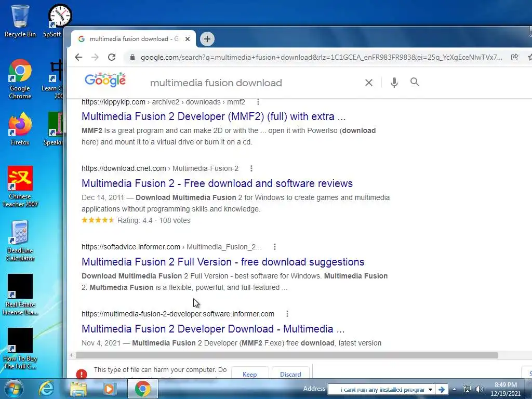The width and height of the screenshot is (532, 399).
Task: Open Multimedia Fusion 2 Developer (MMF2) full link
Action: (x=214, y=116)
